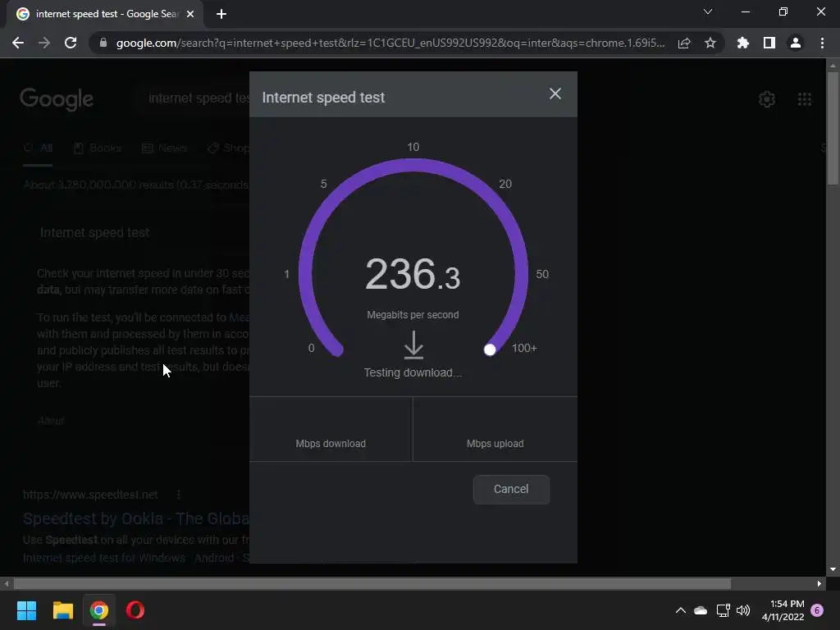The image size is (840, 630).
Task: View site information via the lock icon
Action: pyautogui.click(x=103, y=43)
